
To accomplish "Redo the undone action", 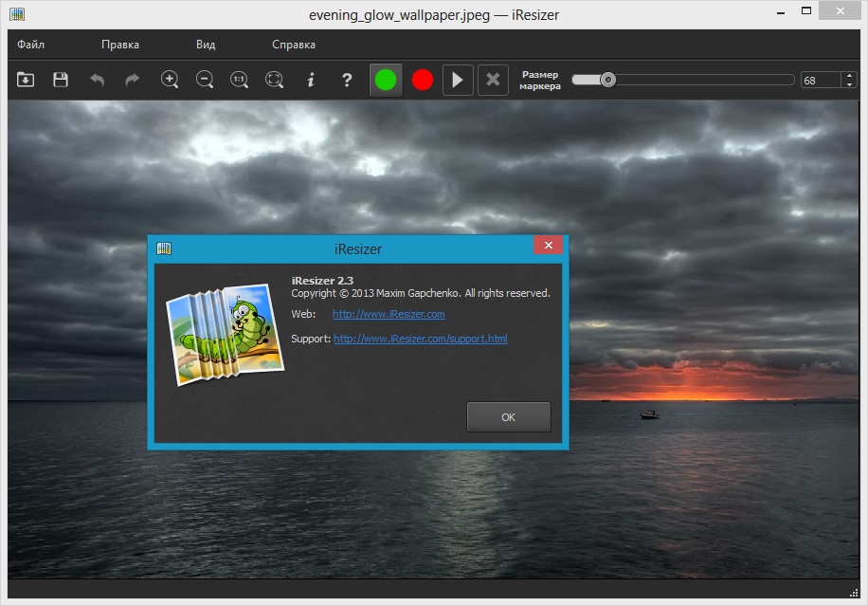I will pyautogui.click(x=133, y=80).
